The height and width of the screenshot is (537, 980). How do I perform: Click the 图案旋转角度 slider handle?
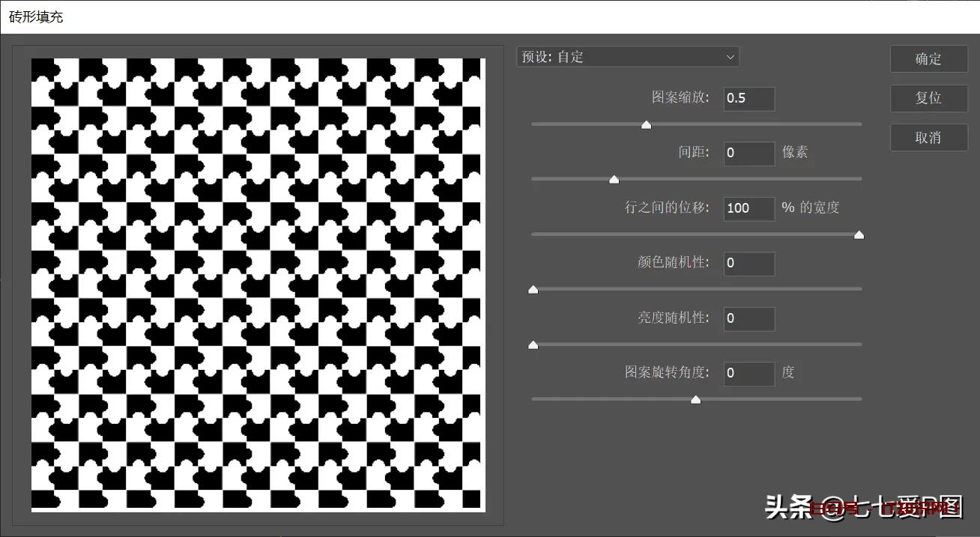click(695, 400)
